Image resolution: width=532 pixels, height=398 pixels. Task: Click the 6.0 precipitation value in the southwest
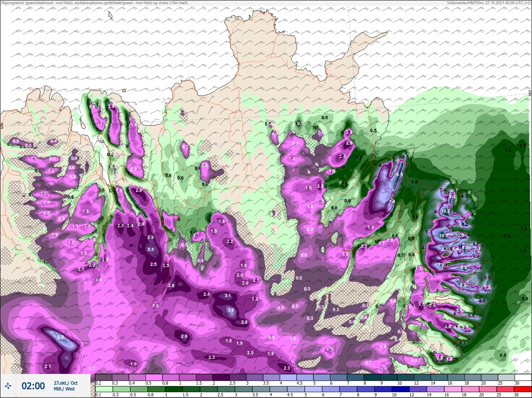point(60,337)
